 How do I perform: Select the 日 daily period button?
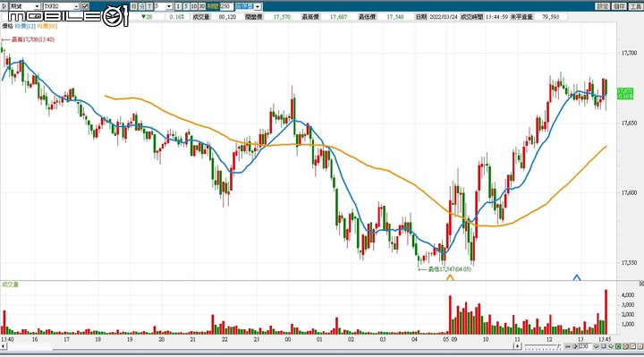pos(134,6)
